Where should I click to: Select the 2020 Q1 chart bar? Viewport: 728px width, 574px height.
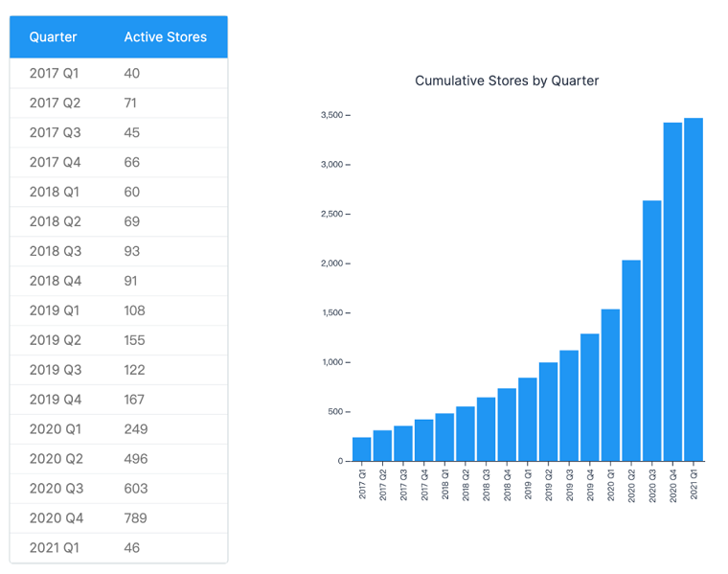tap(610, 385)
